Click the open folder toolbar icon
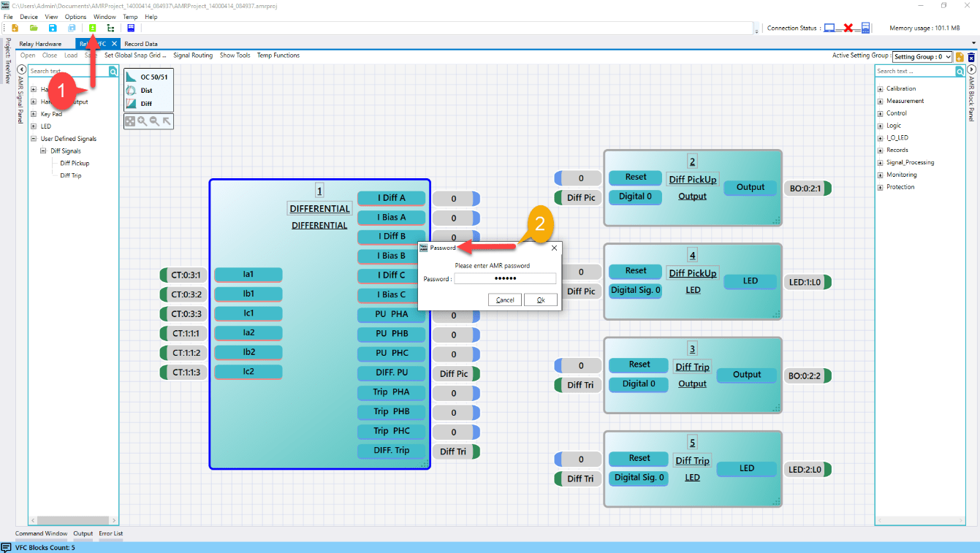980x553 pixels. (34, 28)
